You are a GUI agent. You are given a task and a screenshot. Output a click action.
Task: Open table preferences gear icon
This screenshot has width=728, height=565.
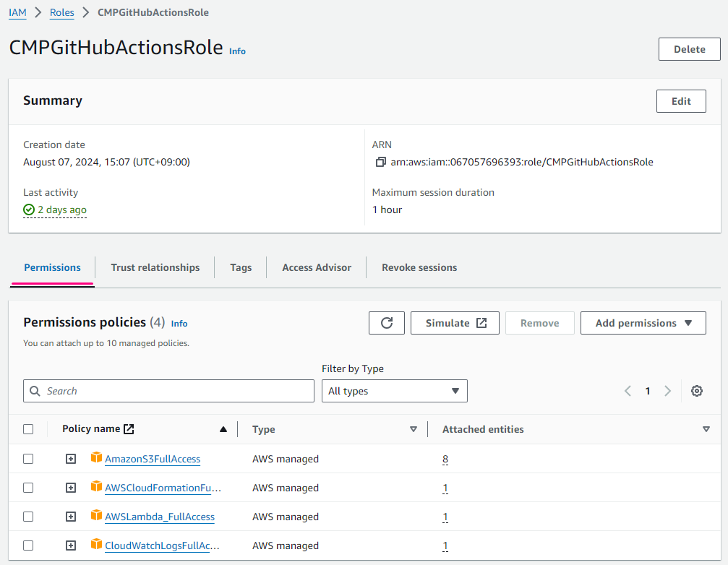tap(696, 391)
